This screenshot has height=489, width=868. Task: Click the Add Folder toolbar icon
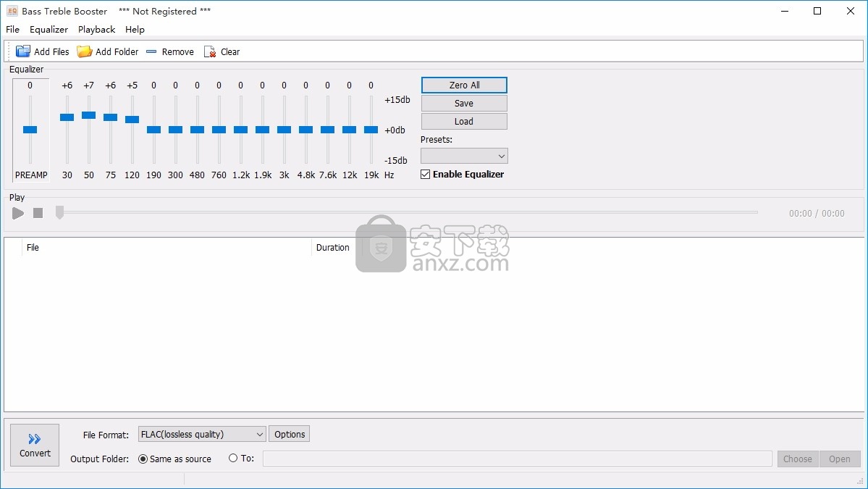84,51
